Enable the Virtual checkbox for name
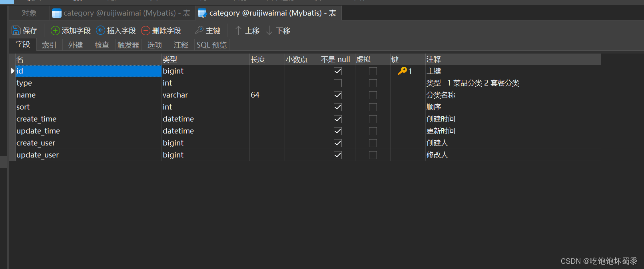Screen dimensions: 644x269 (373, 95)
